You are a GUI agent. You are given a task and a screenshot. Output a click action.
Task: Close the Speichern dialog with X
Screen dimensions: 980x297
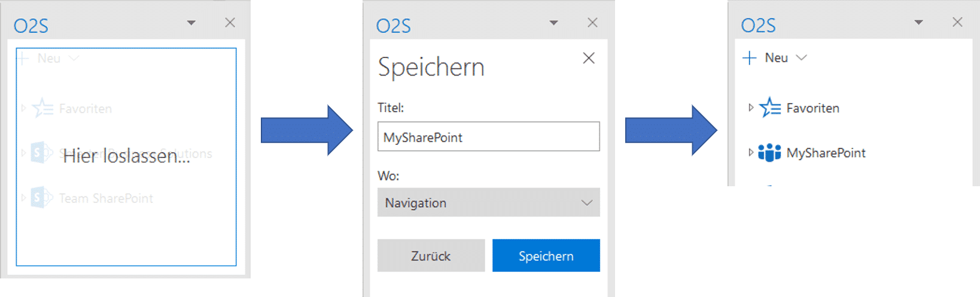589,58
